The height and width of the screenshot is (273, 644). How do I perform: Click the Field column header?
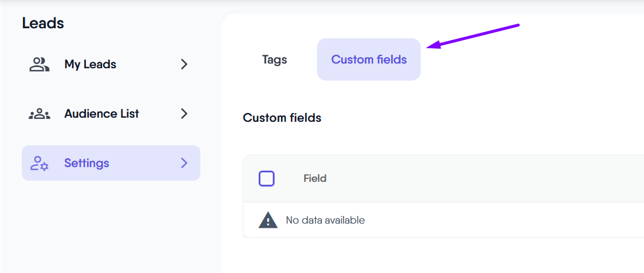(x=315, y=178)
